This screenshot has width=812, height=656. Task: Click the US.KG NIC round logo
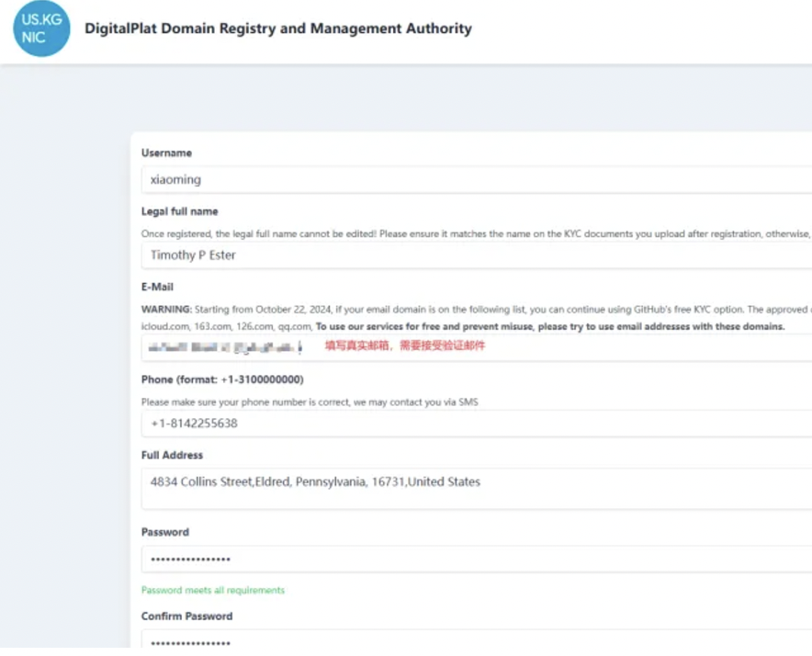tap(41, 28)
